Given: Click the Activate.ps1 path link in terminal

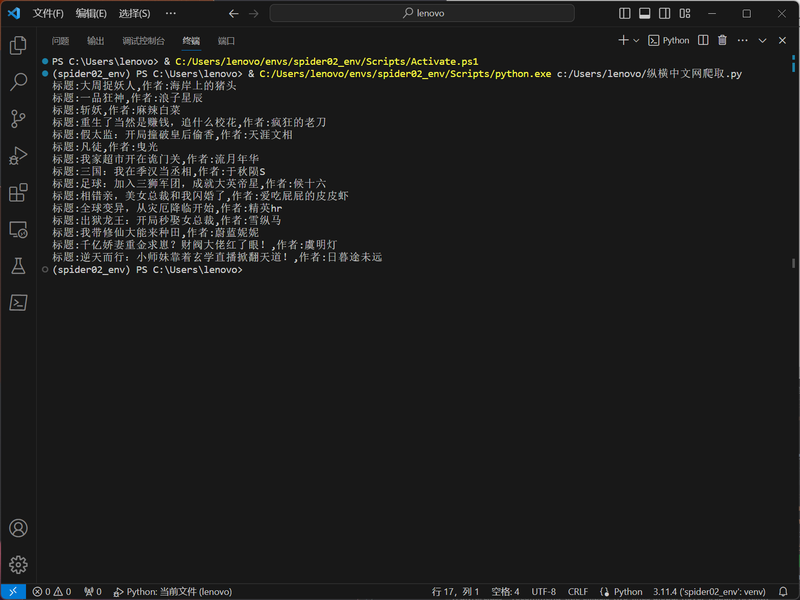Looking at the screenshot, I should click(x=327, y=62).
